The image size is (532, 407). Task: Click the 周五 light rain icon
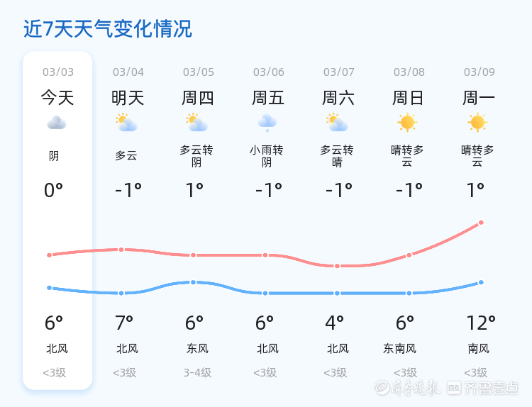click(267, 123)
